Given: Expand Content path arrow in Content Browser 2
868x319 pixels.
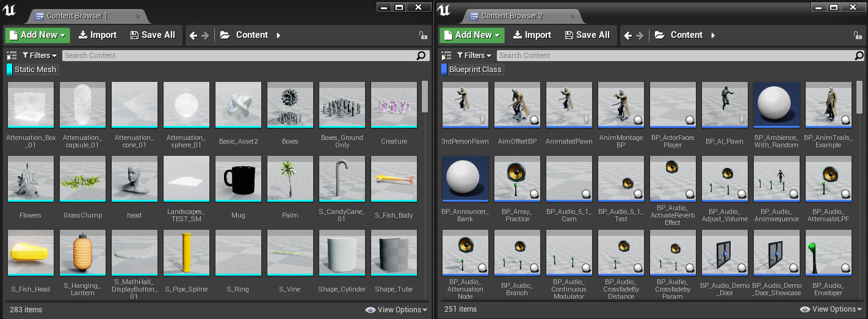Looking at the screenshot, I should tap(713, 35).
